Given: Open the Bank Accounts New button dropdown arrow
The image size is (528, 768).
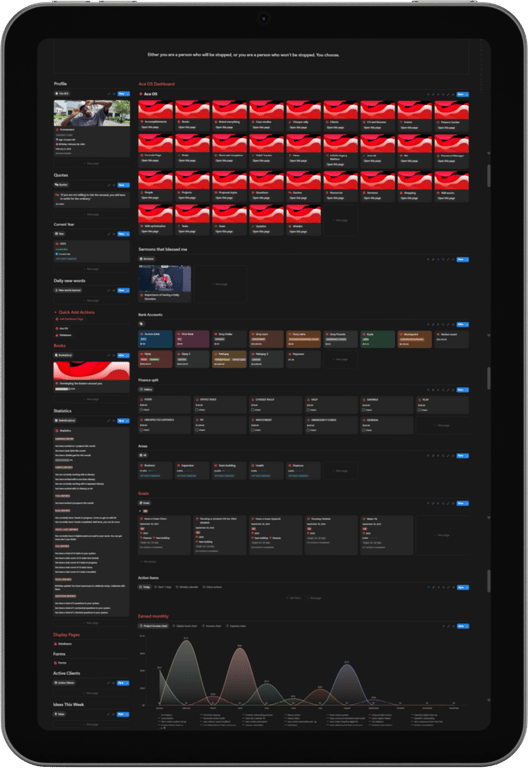Looking at the screenshot, I should [467, 324].
